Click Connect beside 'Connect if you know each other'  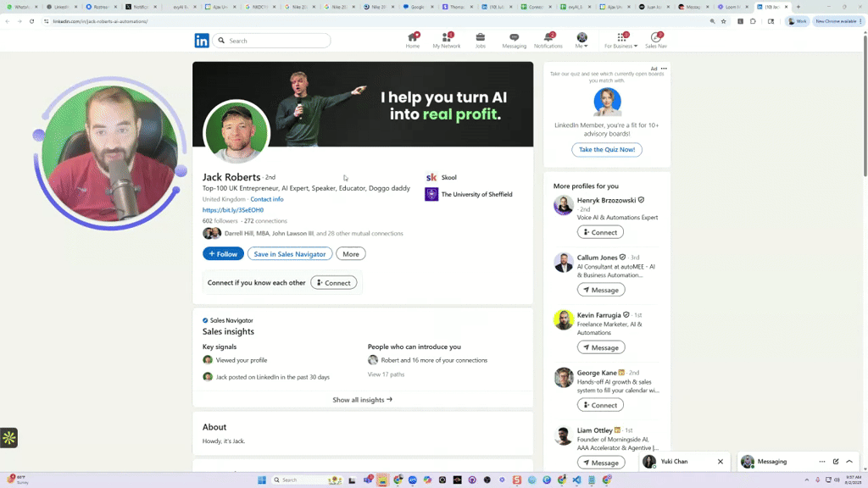334,283
